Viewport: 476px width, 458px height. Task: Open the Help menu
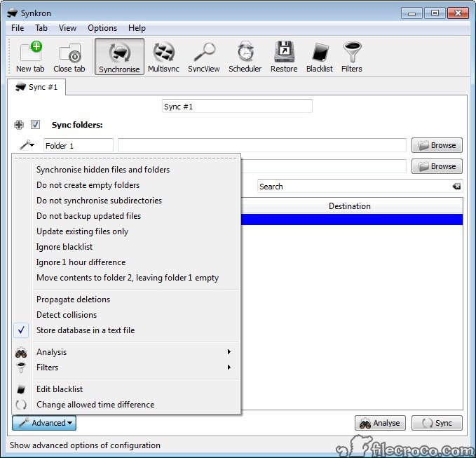[x=137, y=28]
